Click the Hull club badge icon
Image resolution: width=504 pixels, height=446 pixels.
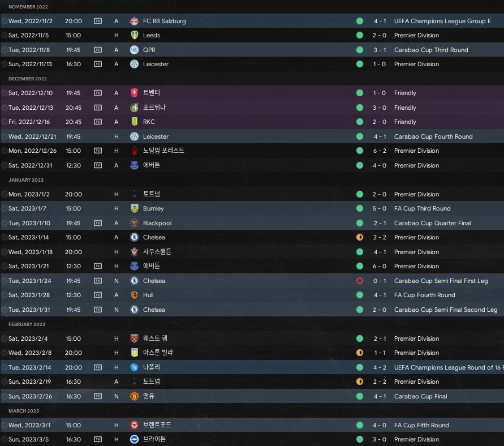coord(134,295)
